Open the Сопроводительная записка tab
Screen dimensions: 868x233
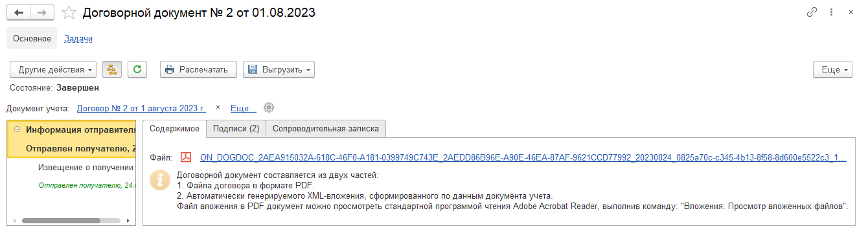(x=326, y=128)
